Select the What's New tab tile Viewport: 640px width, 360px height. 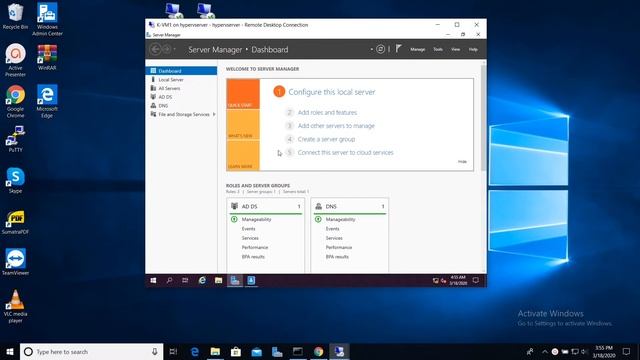tap(243, 125)
